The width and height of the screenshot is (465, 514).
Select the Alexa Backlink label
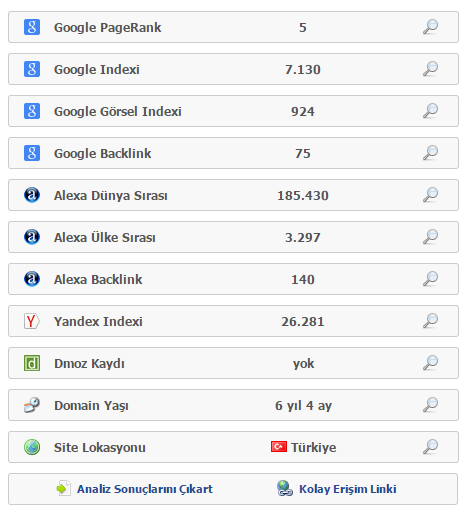click(x=98, y=279)
